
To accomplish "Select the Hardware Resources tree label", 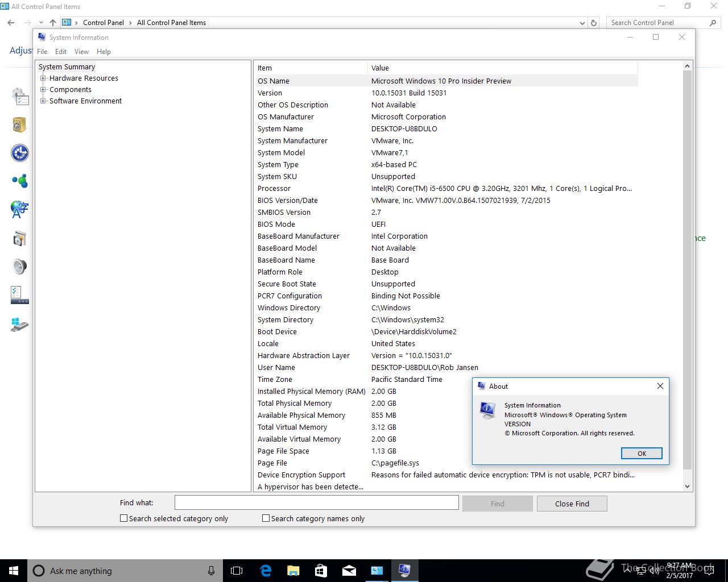I will click(84, 78).
